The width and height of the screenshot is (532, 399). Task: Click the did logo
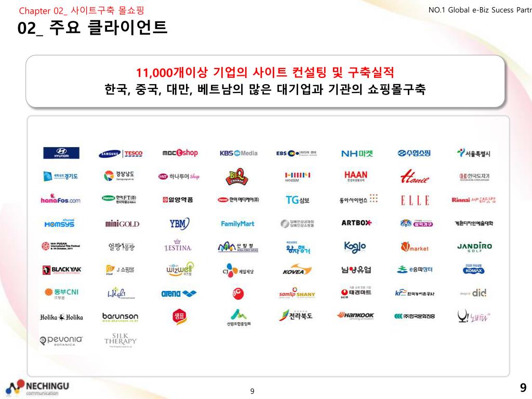click(x=474, y=292)
